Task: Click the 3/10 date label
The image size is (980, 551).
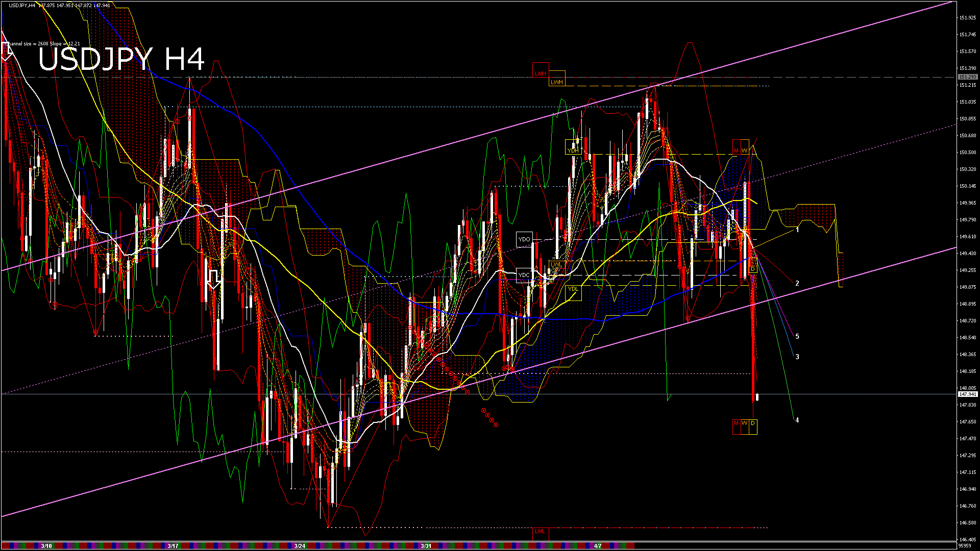Action: pos(46,546)
